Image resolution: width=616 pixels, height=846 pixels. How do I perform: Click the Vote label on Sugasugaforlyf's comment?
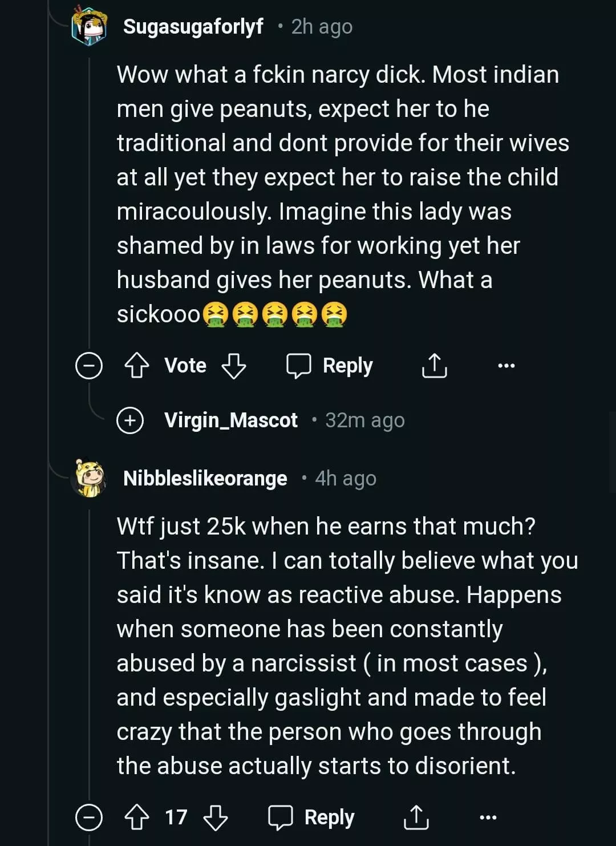(x=185, y=365)
